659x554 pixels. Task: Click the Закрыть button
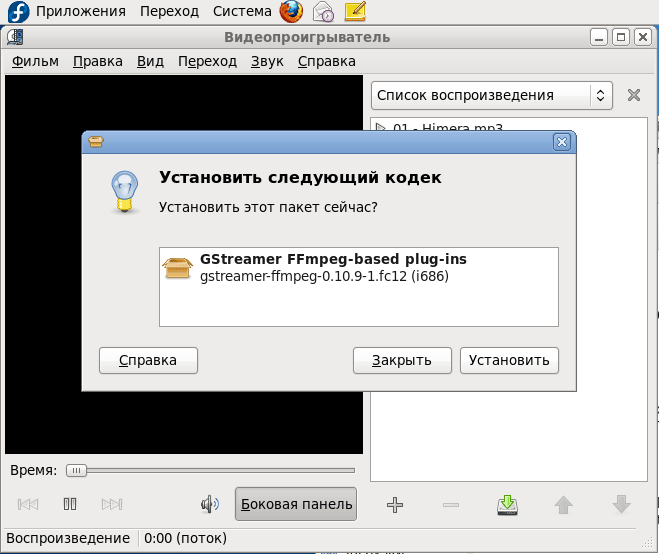pos(402,360)
